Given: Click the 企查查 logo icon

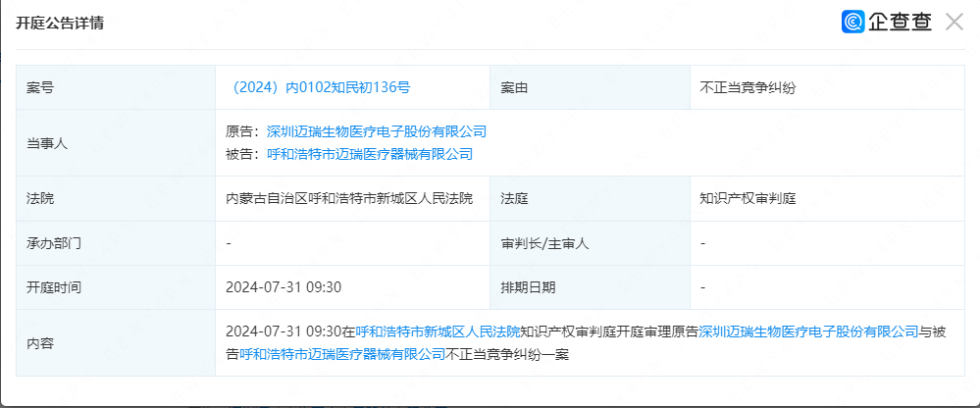Looking at the screenshot, I should point(852,22).
